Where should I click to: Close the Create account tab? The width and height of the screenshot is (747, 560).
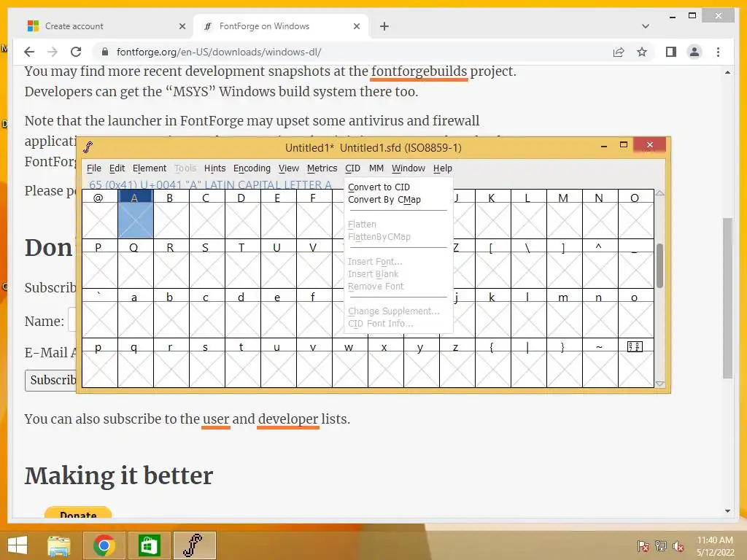(182, 26)
